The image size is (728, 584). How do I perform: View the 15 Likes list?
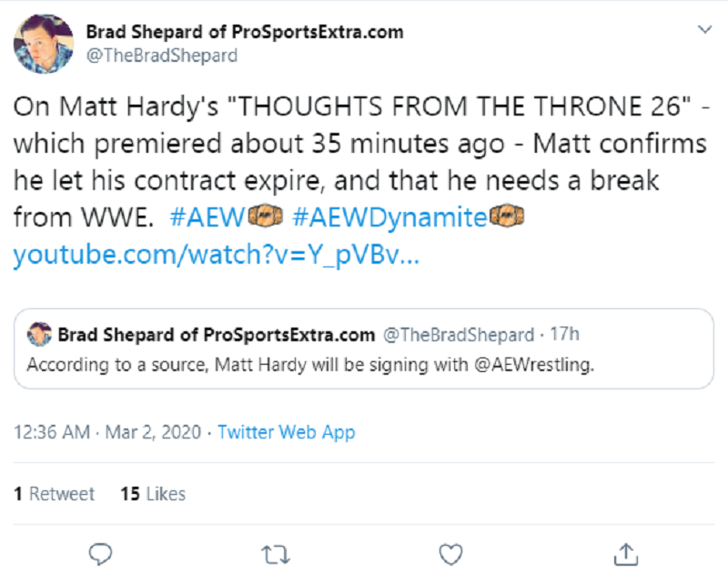click(x=153, y=494)
